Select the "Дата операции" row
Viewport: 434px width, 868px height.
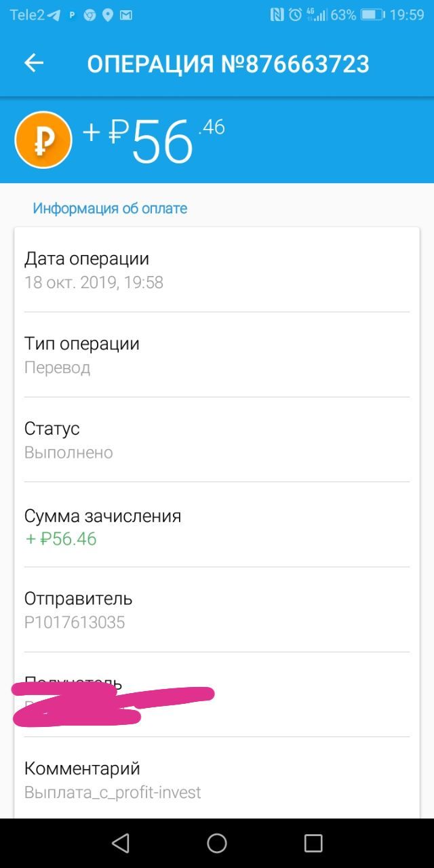pyautogui.click(x=217, y=270)
